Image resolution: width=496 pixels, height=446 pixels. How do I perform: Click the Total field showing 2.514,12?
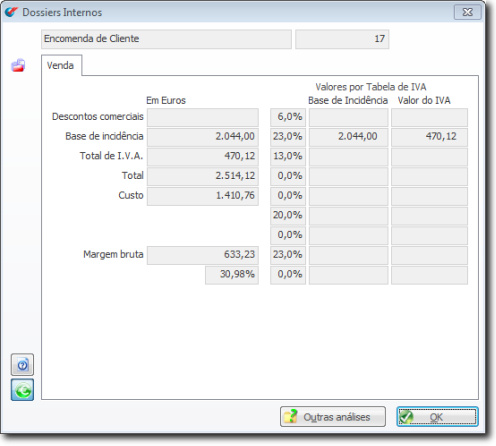click(203, 176)
